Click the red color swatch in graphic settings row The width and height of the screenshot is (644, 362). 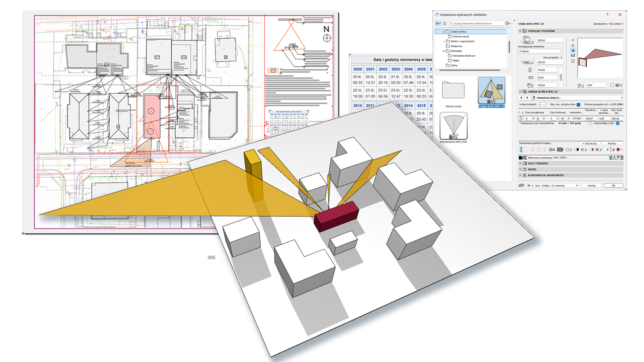618,149
